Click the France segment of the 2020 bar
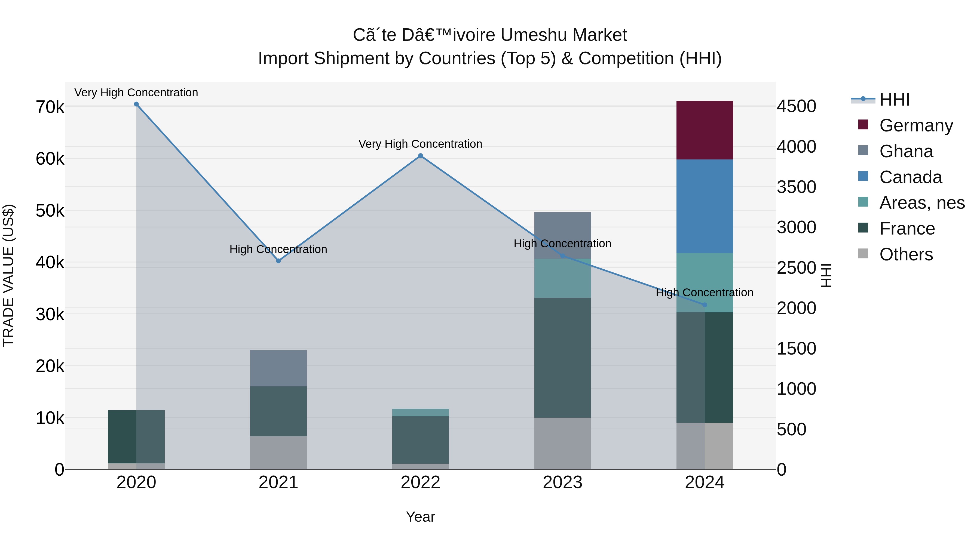 136,436
